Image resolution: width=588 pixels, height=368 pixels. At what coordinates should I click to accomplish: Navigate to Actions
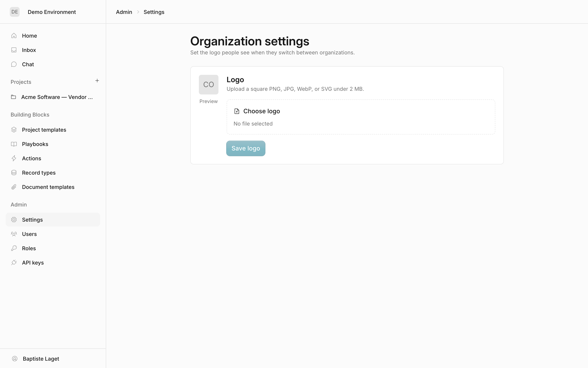53,158
